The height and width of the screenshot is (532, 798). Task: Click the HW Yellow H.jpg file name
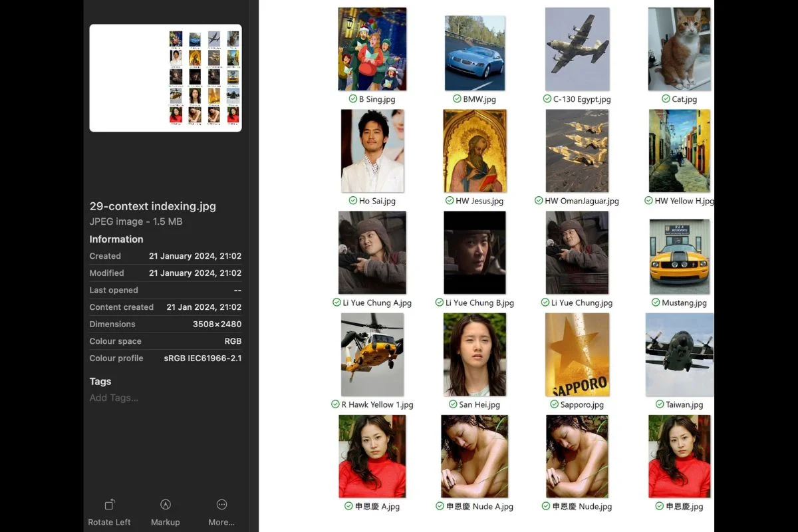[x=684, y=201]
